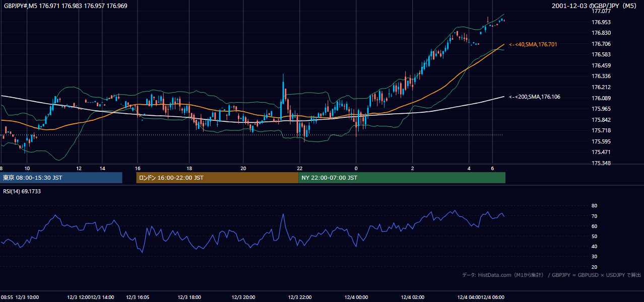Click the 12/3 16:05 timestamp on bottom axis
The image size is (644, 302).
pyautogui.click(x=138, y=297)
